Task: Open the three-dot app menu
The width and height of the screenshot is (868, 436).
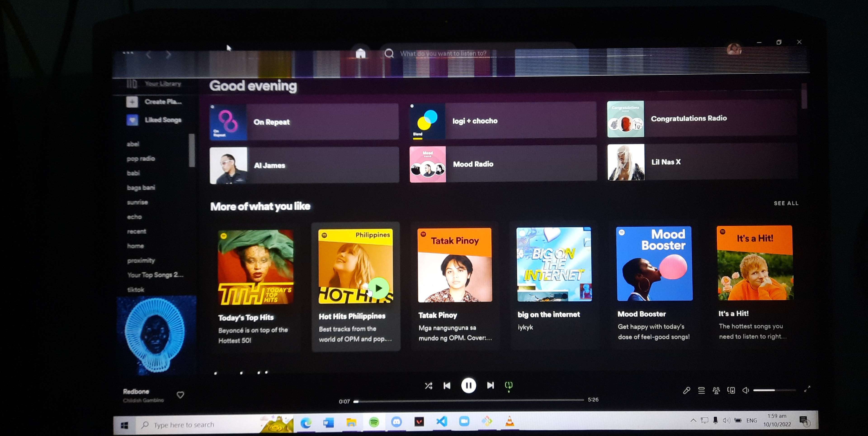Action: pos(128,53)
